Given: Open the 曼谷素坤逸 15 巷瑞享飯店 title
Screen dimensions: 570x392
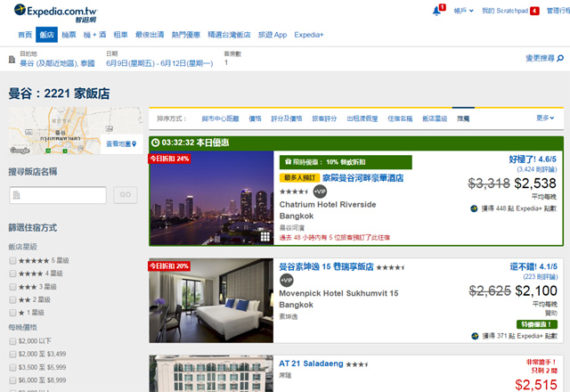Looking at the screenshot, I should point(326,267).
